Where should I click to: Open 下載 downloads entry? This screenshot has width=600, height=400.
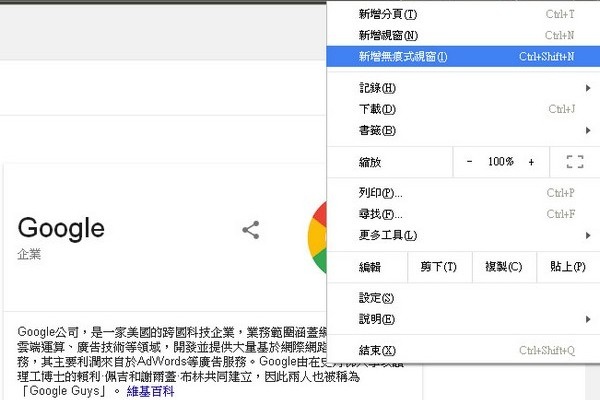click(463, 109)
